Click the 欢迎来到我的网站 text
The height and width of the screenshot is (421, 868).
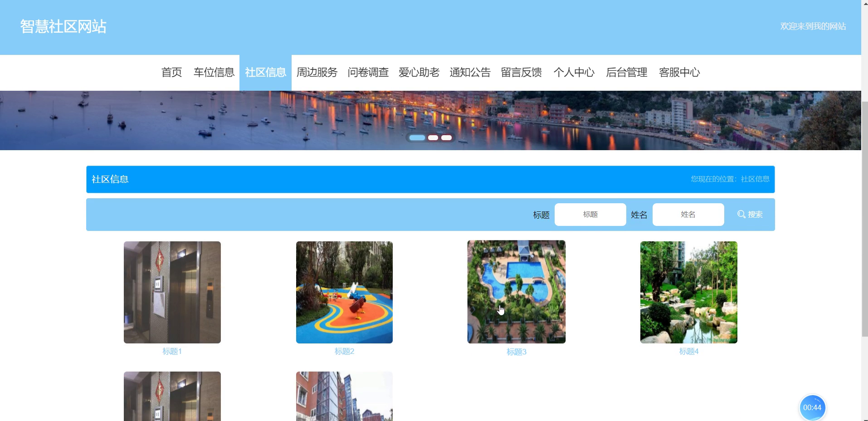[x=813, y=26]
